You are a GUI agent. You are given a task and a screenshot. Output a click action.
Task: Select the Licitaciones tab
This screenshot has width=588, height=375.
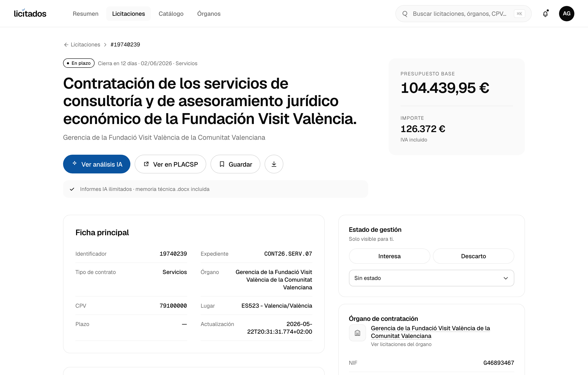point(128,14)
